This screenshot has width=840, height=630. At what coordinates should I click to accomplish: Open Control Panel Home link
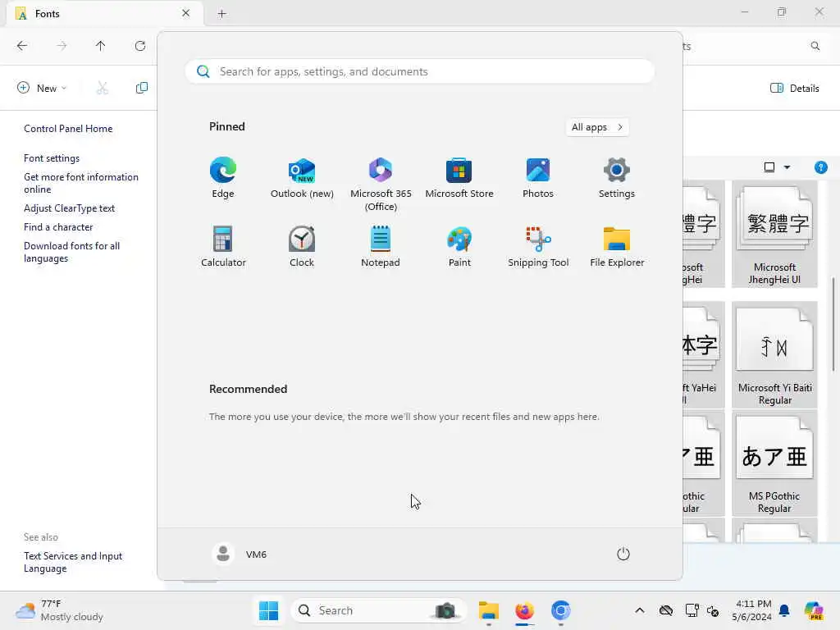[68, 129]
